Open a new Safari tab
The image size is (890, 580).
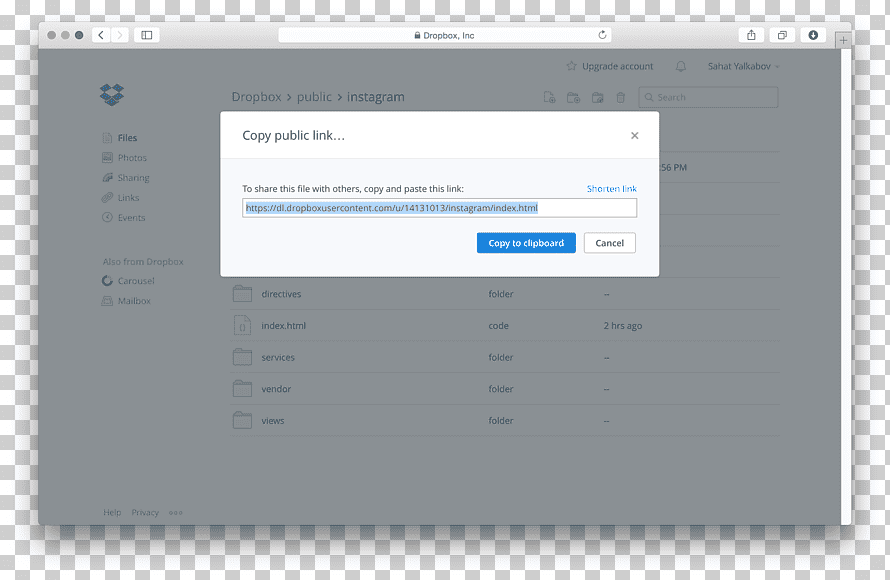[x=843, y=40]
